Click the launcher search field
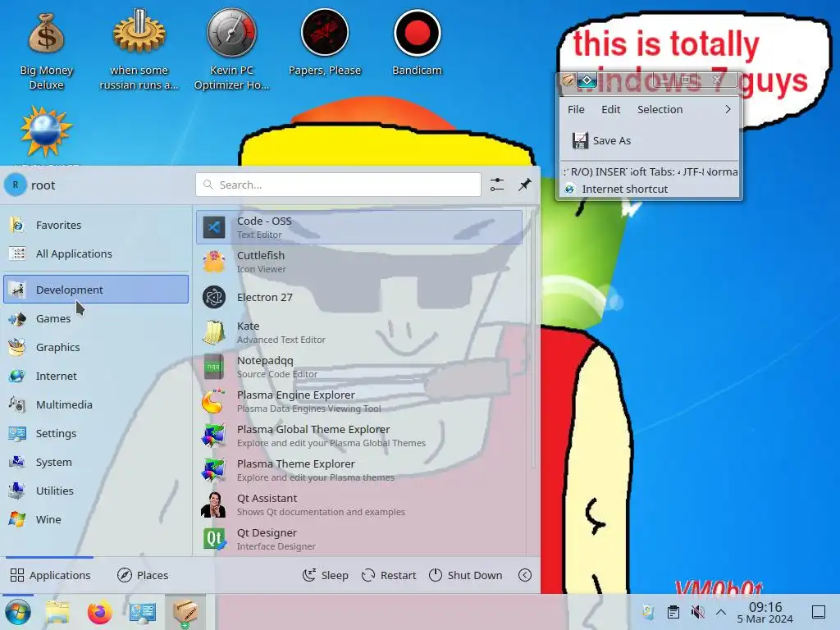840x630 pixels. tap(338, 185)
